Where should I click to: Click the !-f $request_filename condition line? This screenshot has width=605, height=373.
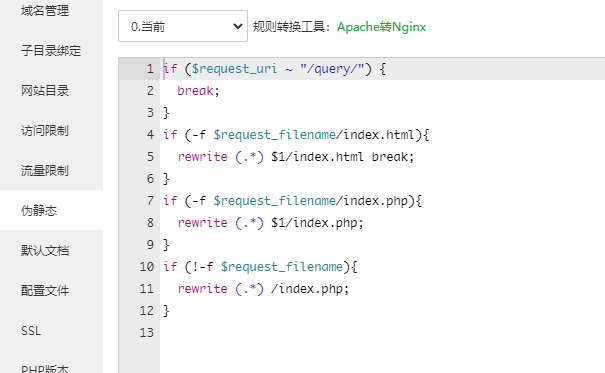260,267
